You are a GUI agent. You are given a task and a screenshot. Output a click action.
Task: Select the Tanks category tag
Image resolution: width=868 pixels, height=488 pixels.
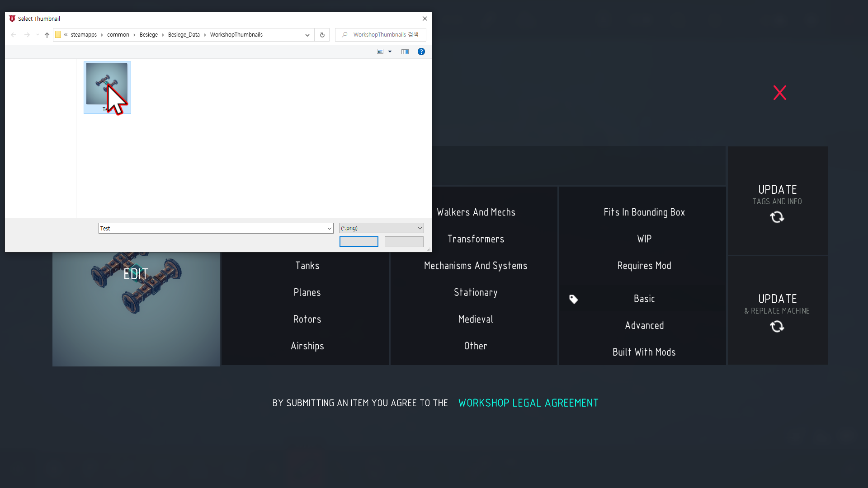point(307,266)
